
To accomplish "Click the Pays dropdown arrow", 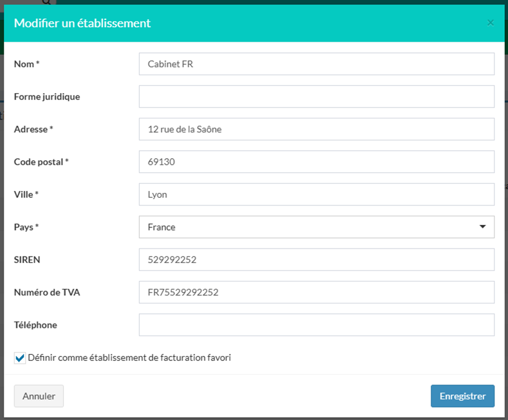I will click(482, 227).
